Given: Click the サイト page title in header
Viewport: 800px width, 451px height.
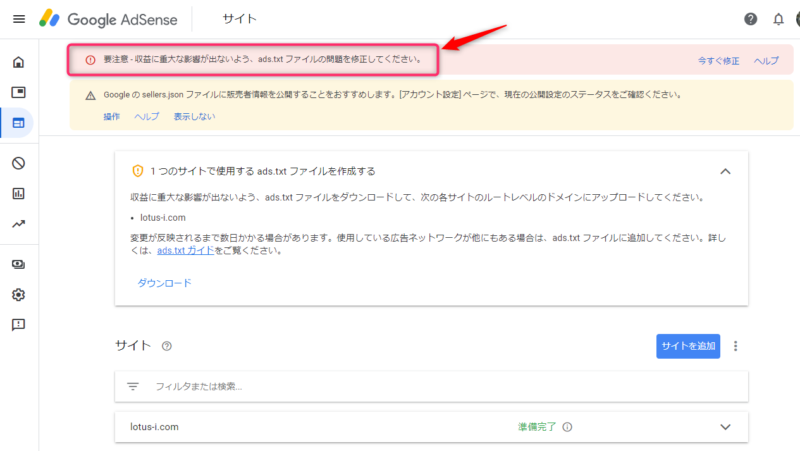Looking at the screenshot, I should click(x=239, y=19).
